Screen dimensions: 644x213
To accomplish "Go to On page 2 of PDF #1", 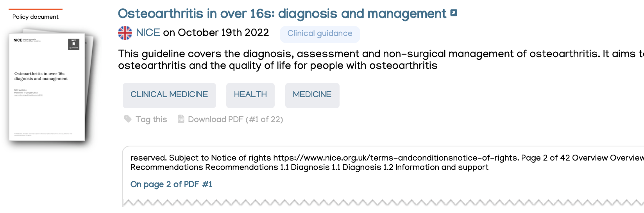I will coord(171,184).
